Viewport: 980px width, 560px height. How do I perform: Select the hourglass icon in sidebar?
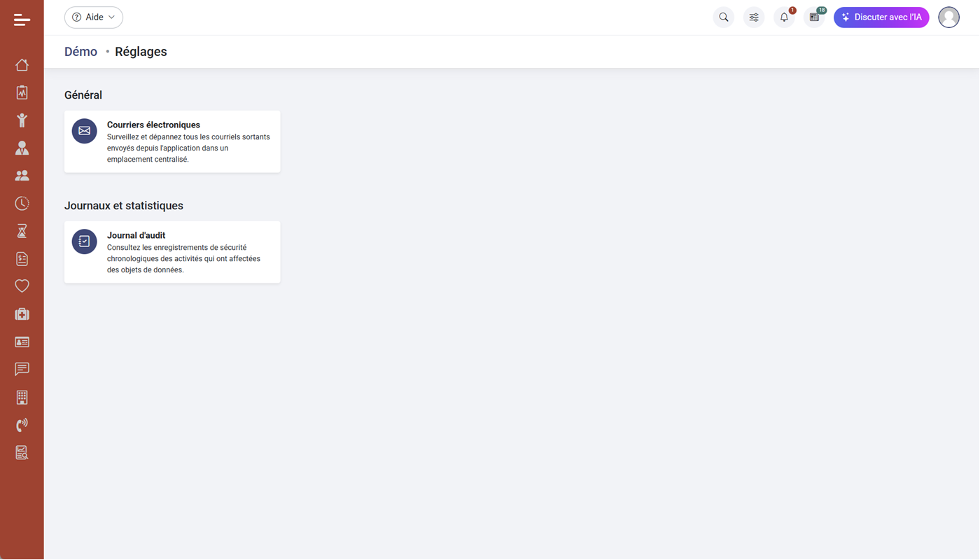[22, 231]
